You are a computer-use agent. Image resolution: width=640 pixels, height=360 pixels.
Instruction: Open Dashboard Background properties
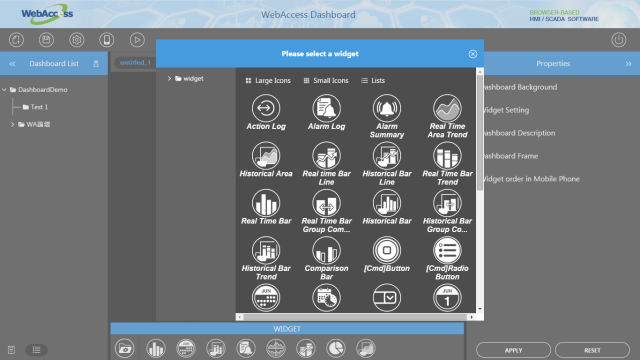520,87
